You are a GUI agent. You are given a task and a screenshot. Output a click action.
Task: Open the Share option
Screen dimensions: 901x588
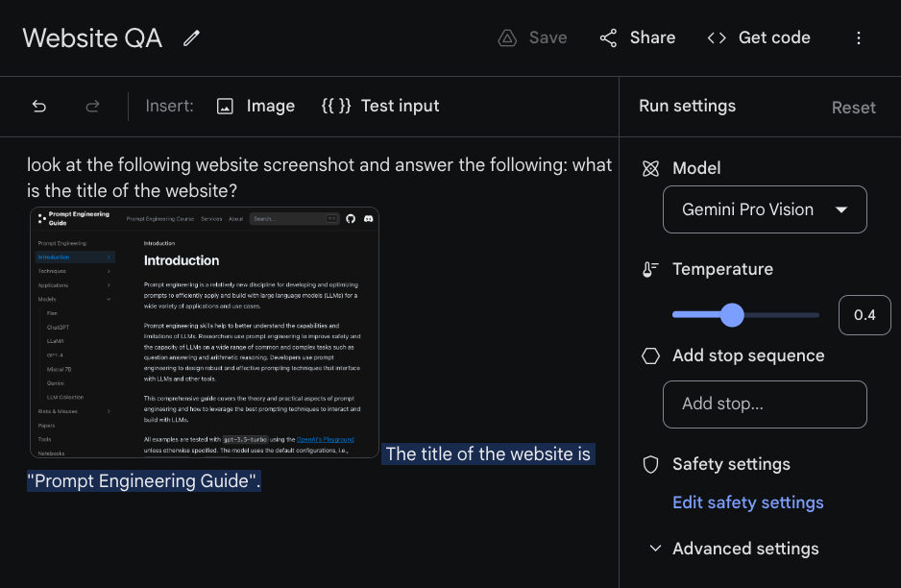[638, 38]
